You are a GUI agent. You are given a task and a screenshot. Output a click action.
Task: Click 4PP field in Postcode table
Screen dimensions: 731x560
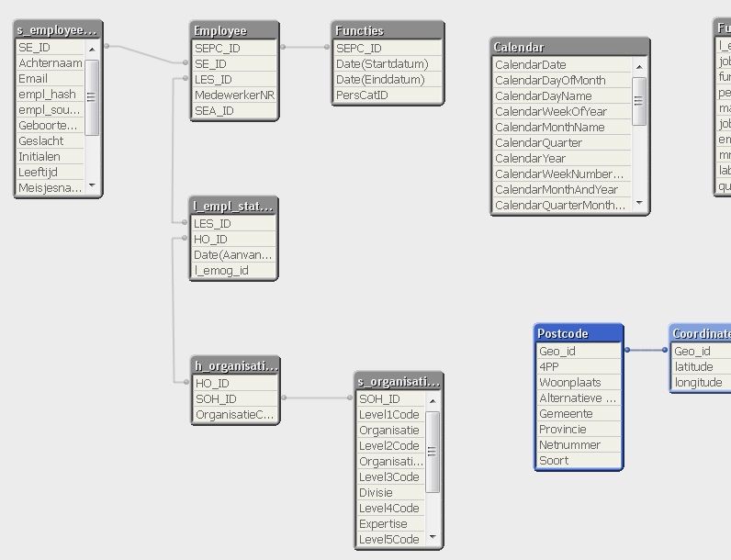pos(578,367)
